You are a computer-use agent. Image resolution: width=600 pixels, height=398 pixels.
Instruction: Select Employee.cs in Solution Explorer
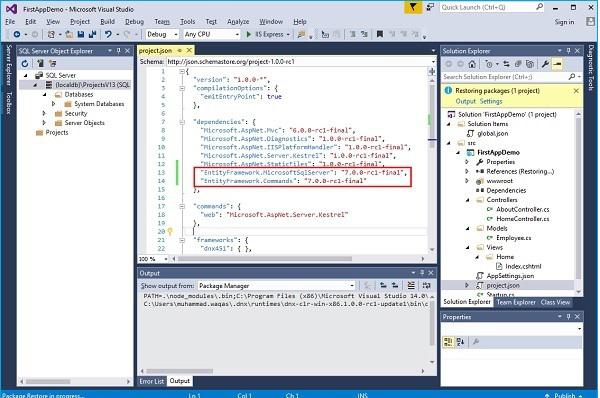pos(514,238)
